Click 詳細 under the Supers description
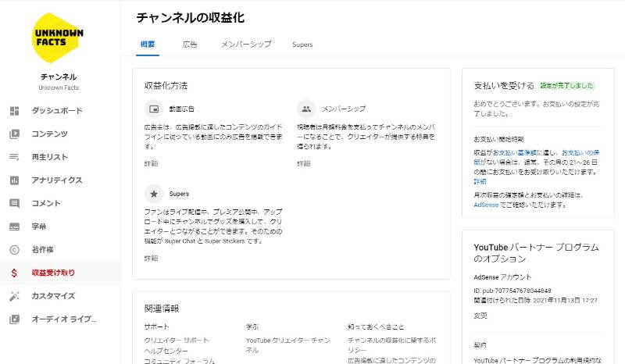 (151, 258)
